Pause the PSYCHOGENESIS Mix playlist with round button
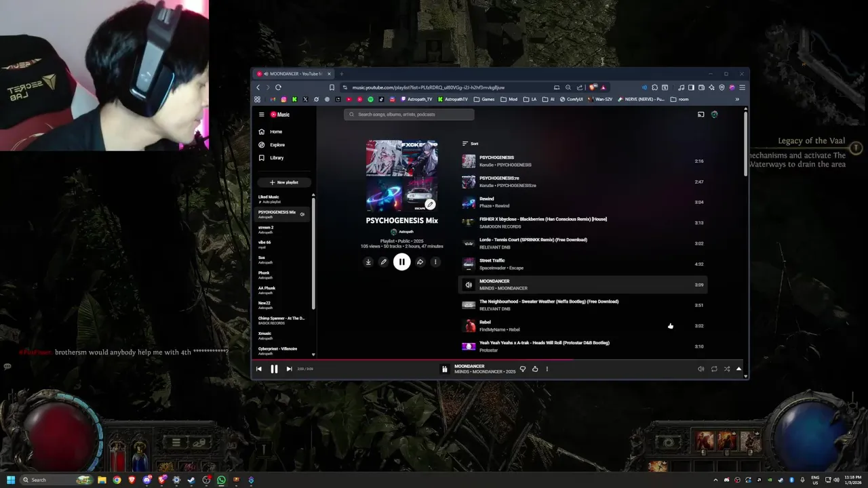868x488 pixels. pos(401,262)
